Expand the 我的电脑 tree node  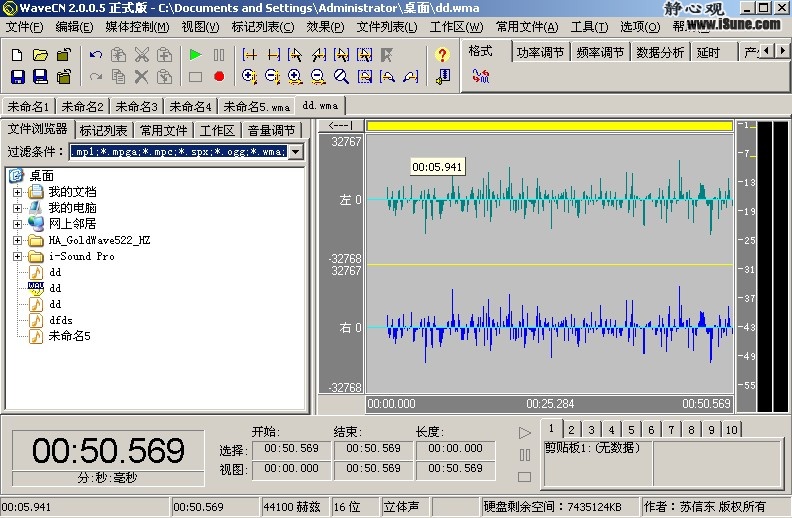pyautogui.click(x=18, y=208)
